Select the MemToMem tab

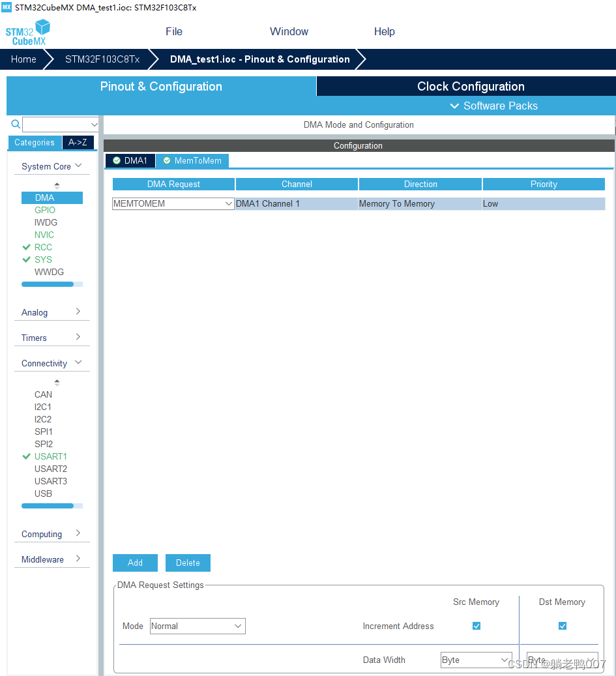(x=192, y=161)
